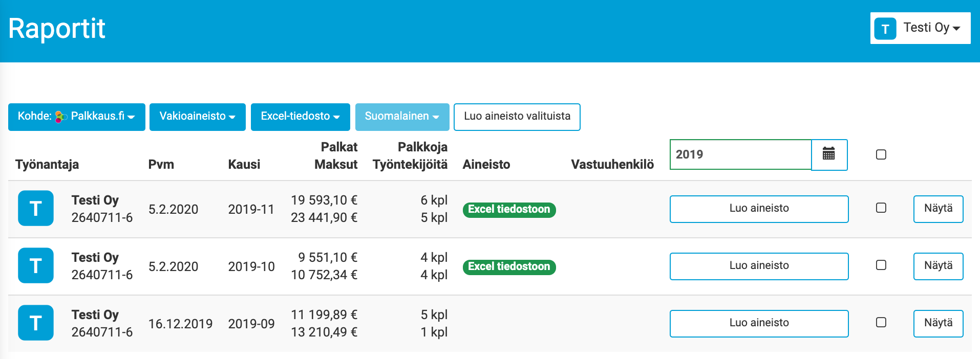This screenshot has height=359, width=980.
Task: Open the Suomalainen language dropdown
Action: click(x=402, y=117)
